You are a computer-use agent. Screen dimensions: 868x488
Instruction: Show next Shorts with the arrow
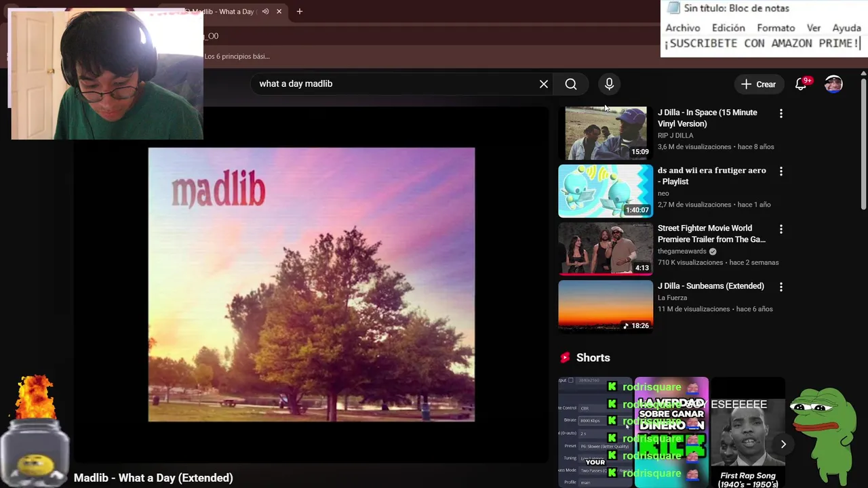783,445
